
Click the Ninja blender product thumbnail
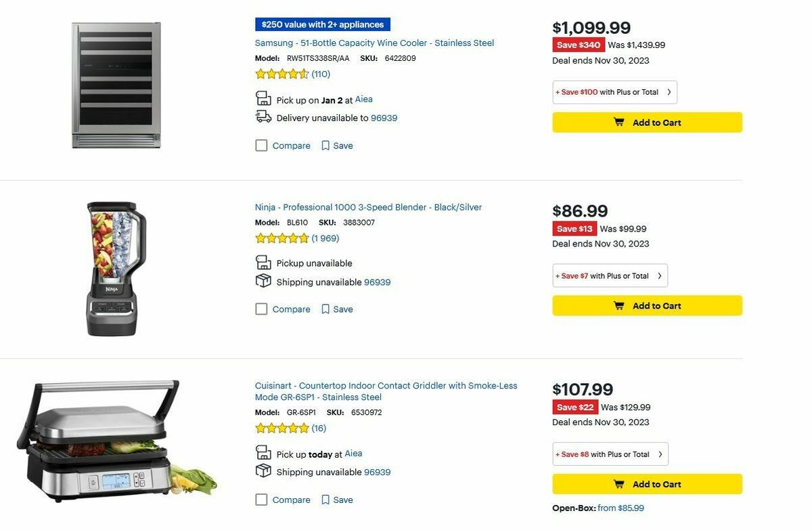[x=112, y=267]
